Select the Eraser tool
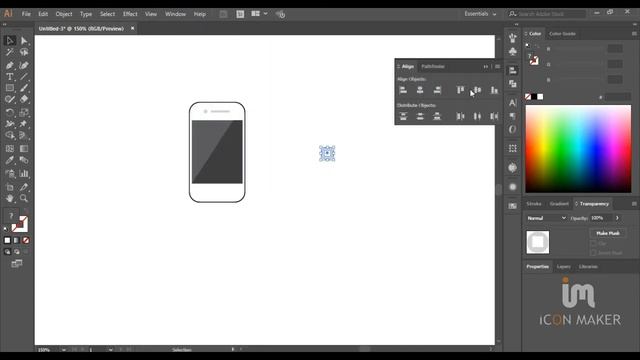The height and width of the screenshot is (360, 640). tap(24, 99)
